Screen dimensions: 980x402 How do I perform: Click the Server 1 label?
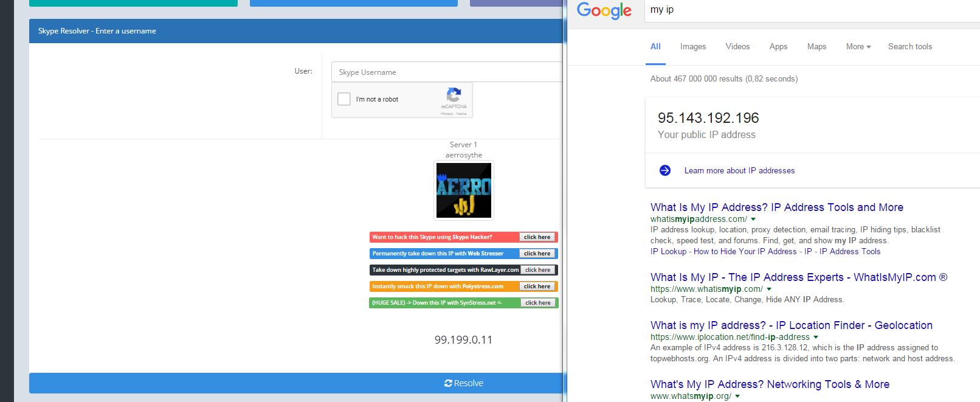463,145
